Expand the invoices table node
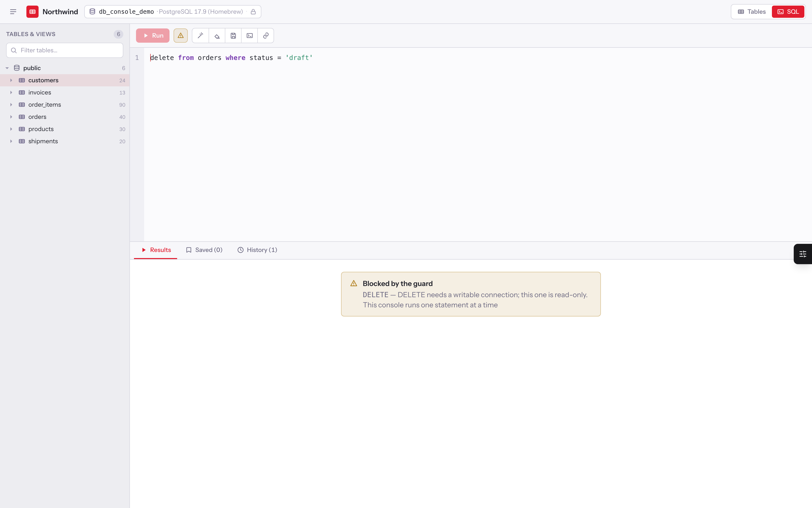The width and height of the screenshot is (812, 508). 11,92
